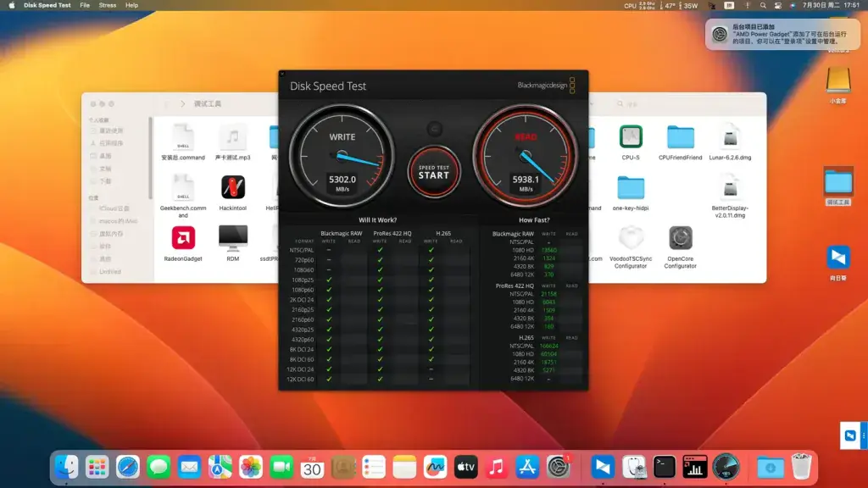Click the Finder sidebar scrollbar

point(150,158)
